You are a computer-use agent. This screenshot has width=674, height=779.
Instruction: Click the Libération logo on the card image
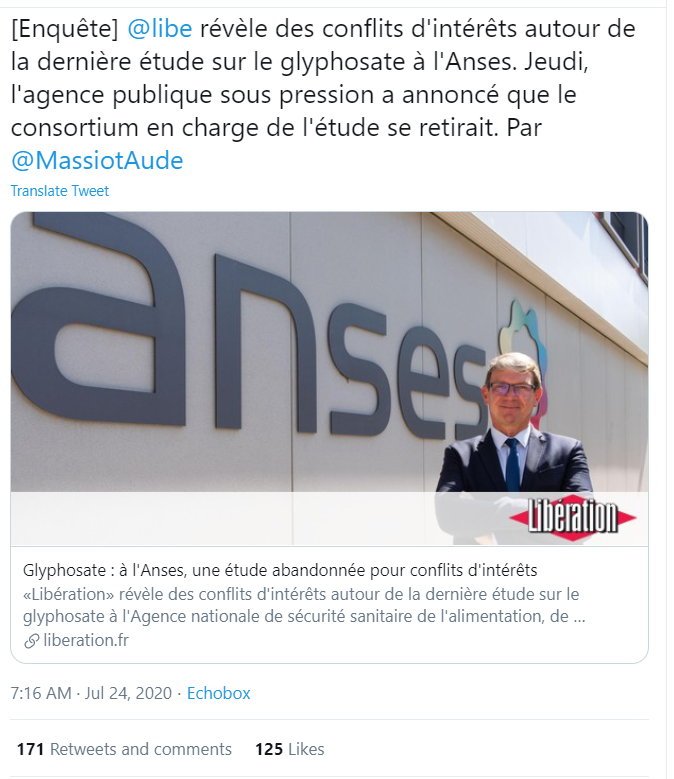click(573, 517)
